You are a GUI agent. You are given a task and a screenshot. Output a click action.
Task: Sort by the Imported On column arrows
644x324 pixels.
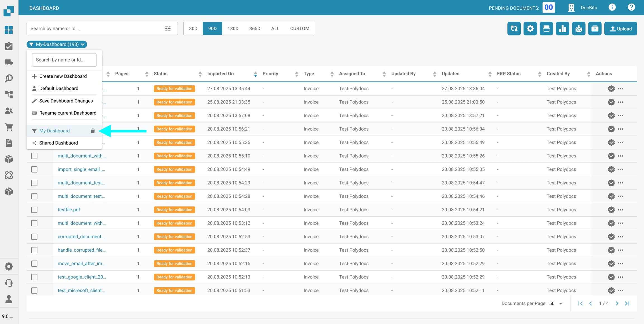pyautogui.click(x=255, y=74)
